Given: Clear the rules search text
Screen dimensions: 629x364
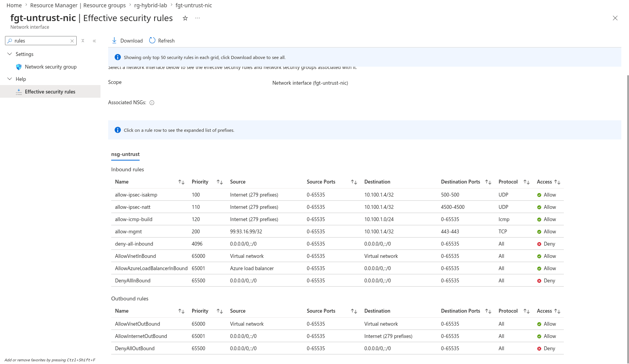Looking at the screenshot, I should tap(72, 41).
